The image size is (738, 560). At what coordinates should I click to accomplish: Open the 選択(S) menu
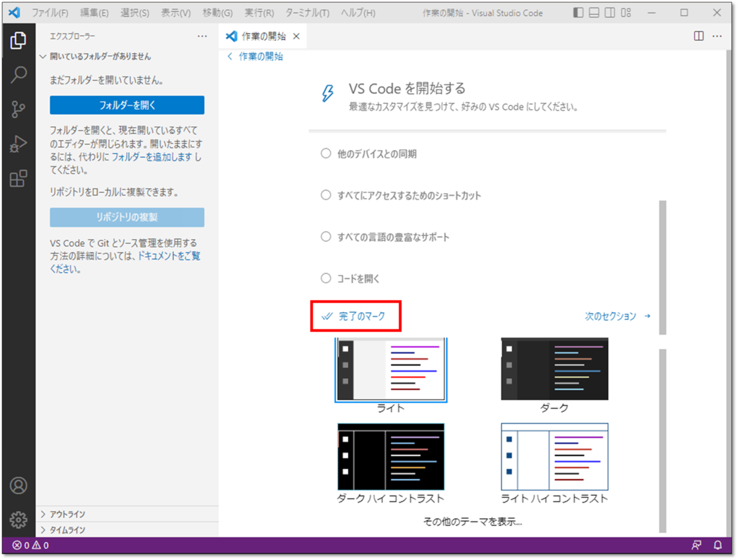(x=135, y=13)
